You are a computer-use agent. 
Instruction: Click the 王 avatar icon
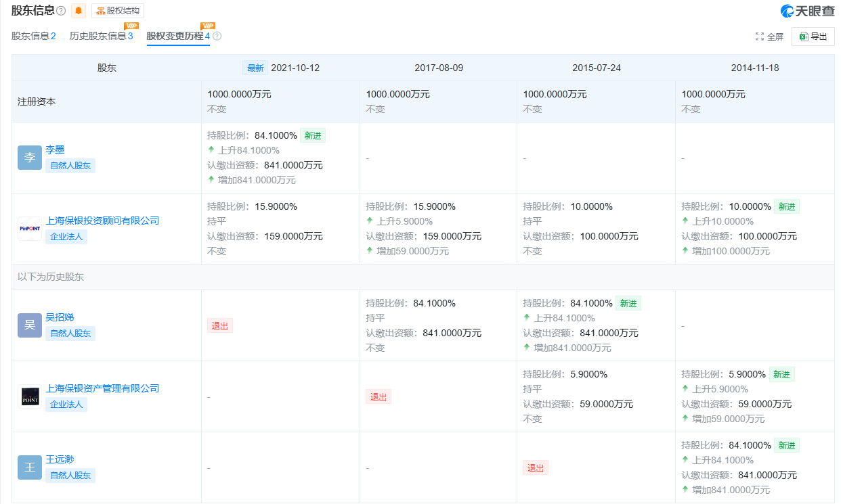29,466
